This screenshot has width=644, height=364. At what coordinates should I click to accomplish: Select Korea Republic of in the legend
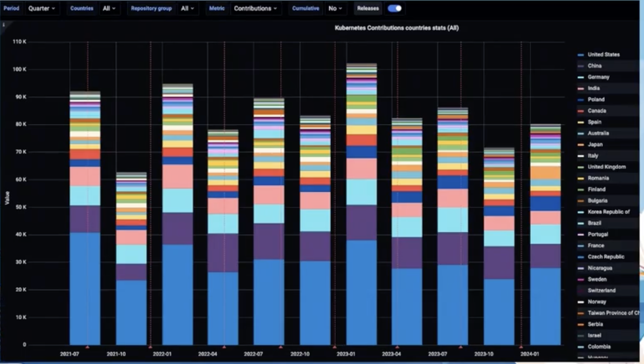(609, 212)
